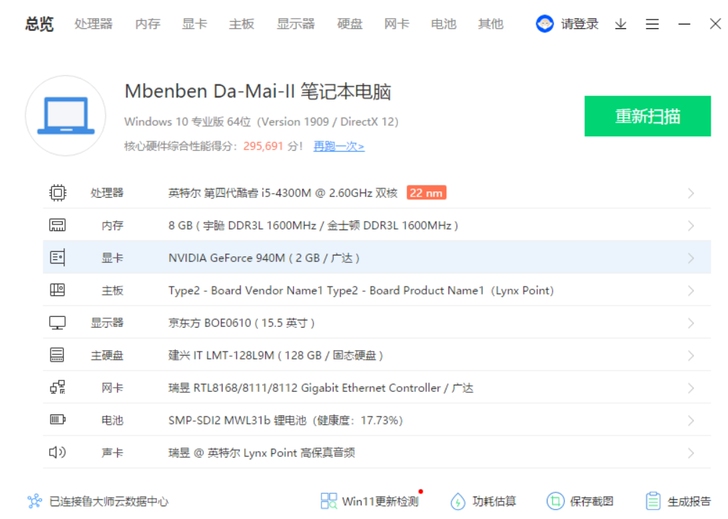
Task: Open the download arrow icon in header
Action: tap(621, 24)
